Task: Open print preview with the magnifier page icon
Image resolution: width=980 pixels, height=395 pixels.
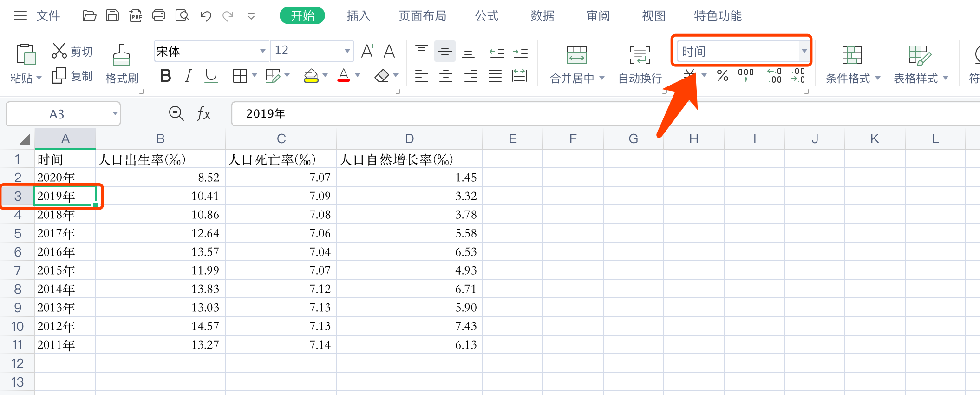Action: click(183, 16)
